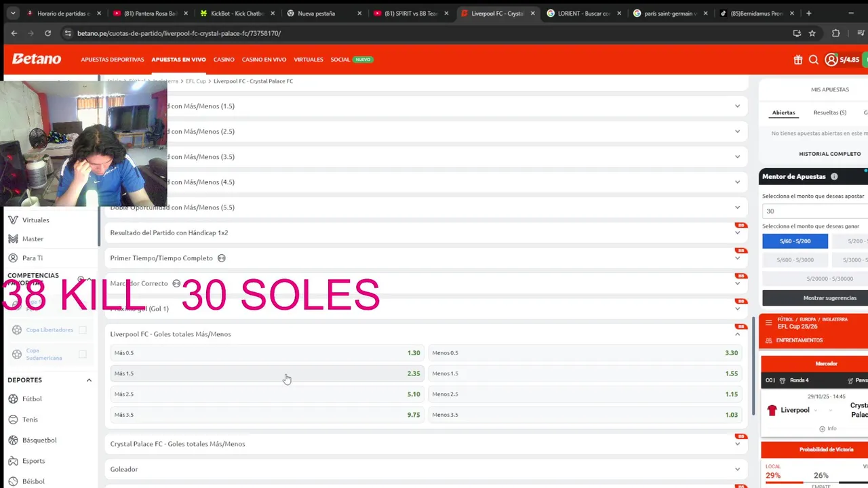
Task: Go to Casino section
Action: point(224,60)
